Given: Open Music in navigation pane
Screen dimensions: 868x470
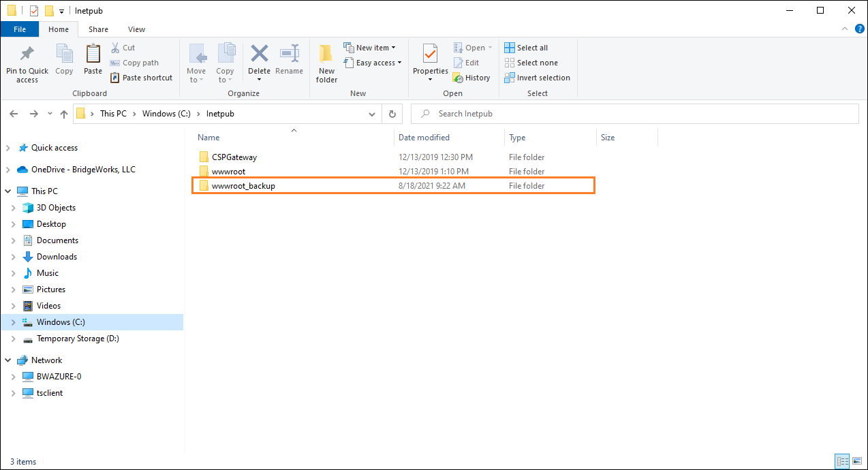Looking at the screenshot, I should point(48,273).
